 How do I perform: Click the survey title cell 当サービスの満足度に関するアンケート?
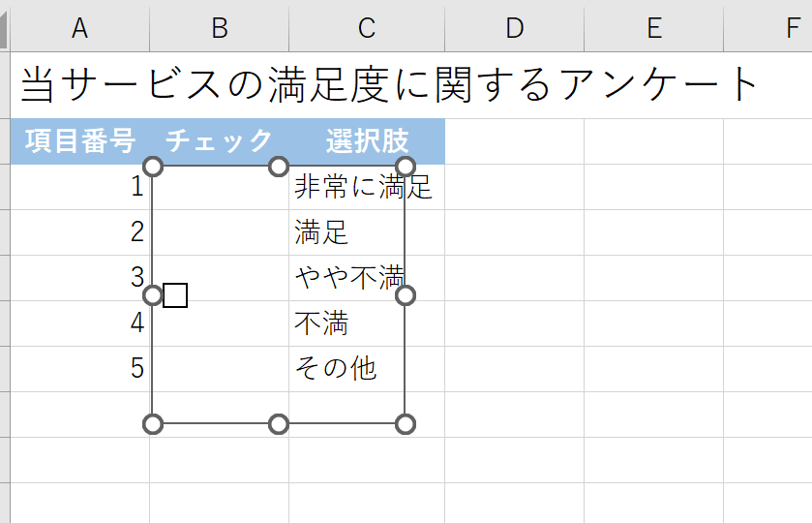[x=387, y=85]
